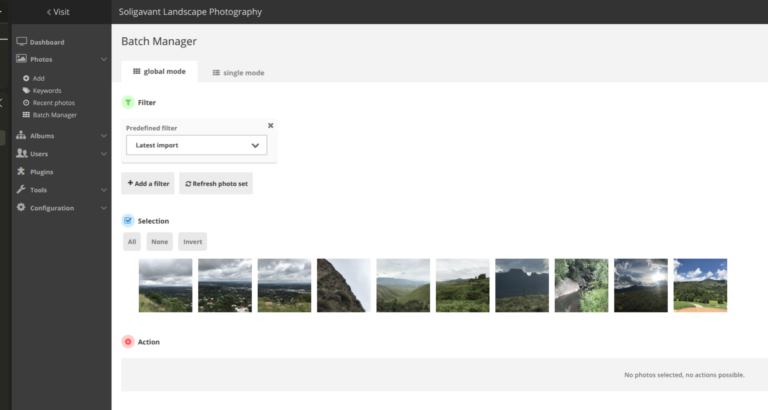The height and width of the screenshot is (410, 768).
Task: Expand the Albums menu chevron
Action: (104, 136)
